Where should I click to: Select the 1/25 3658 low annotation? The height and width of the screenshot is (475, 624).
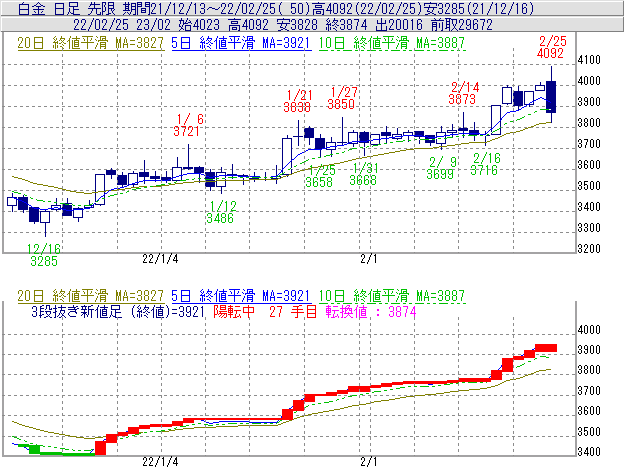coord(320,176)
